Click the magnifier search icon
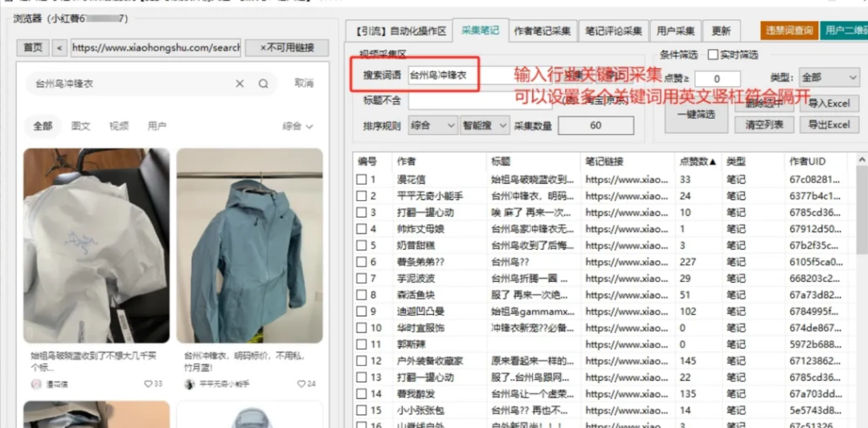The image size is (868, 428). (x=264, y=84)
